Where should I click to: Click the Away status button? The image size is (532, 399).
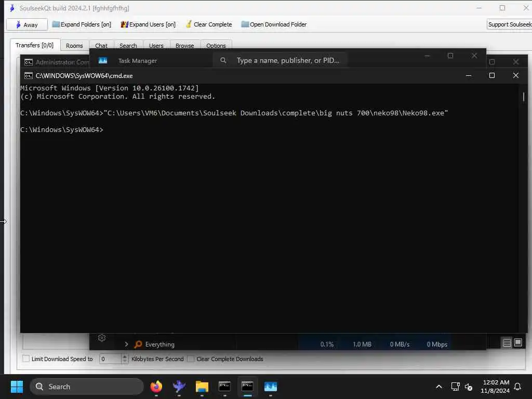tap(27, 25)
